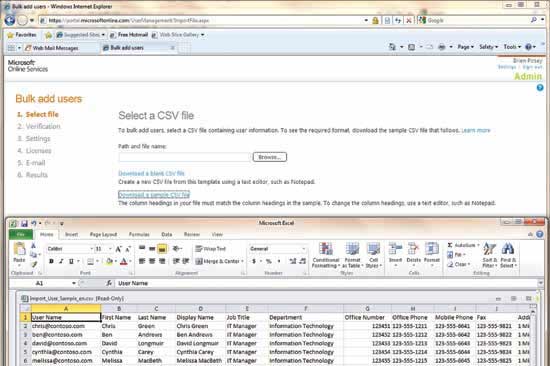Click the Internet Explorer back button

coord(9,20)
